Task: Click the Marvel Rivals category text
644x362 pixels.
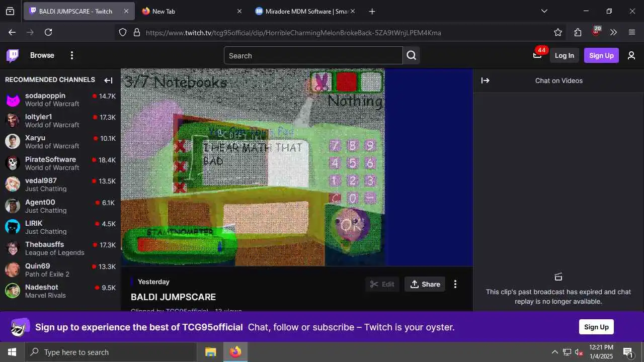Action: coord(45,295)
